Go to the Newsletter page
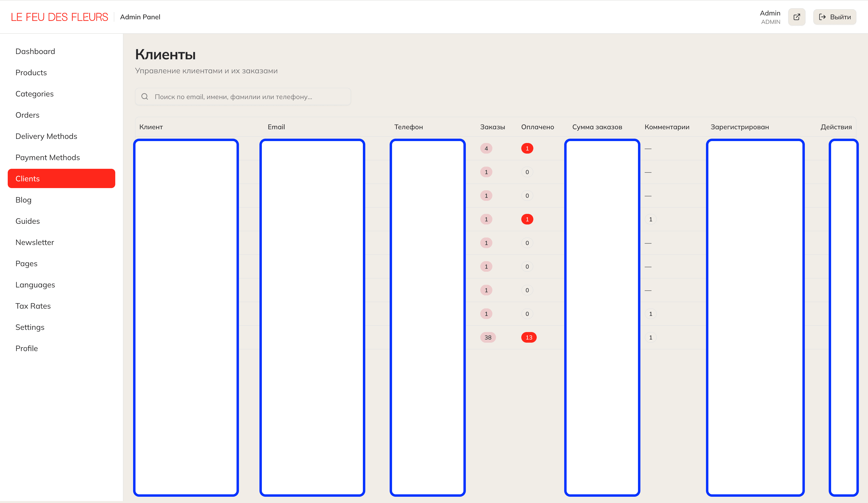 click(x=35, y=242)
